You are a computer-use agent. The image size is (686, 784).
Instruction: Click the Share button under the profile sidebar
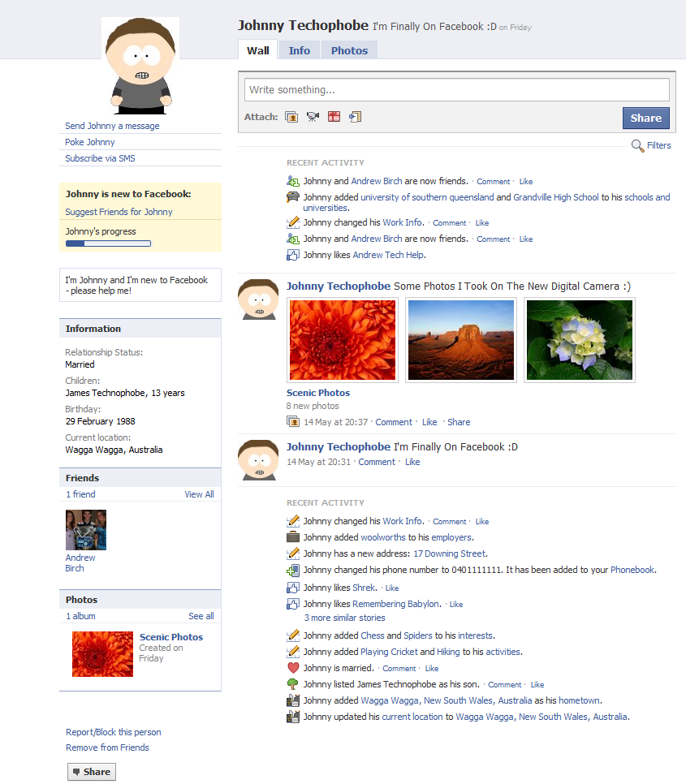coord(92,772)
